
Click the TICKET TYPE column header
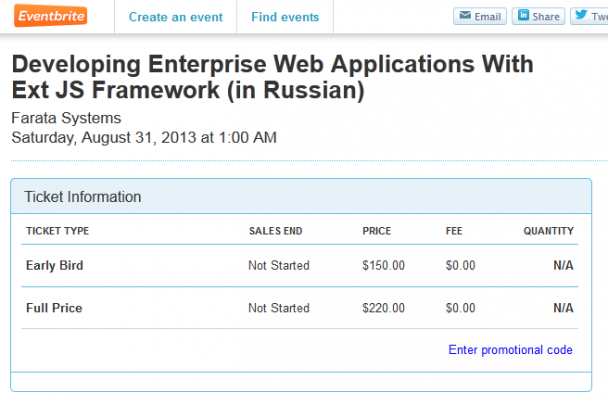tap(57, 231)
